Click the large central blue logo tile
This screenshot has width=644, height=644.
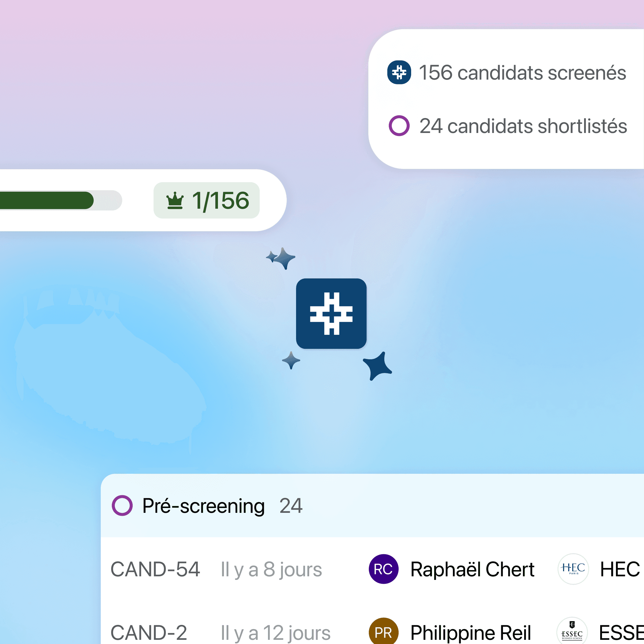pyautogui.click(x=331, y=313)
